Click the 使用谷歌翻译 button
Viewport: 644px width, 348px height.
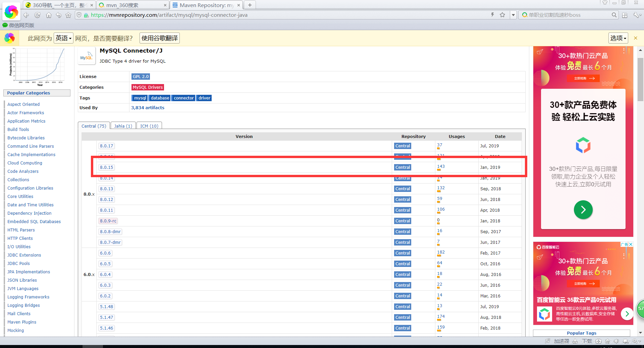pyautogui.click(x=160, y=38)
